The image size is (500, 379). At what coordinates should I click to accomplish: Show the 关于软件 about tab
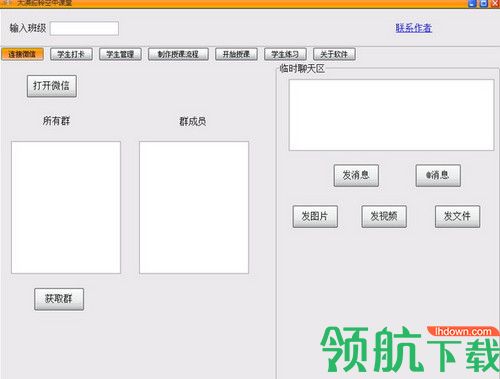[x=334, y=54]
